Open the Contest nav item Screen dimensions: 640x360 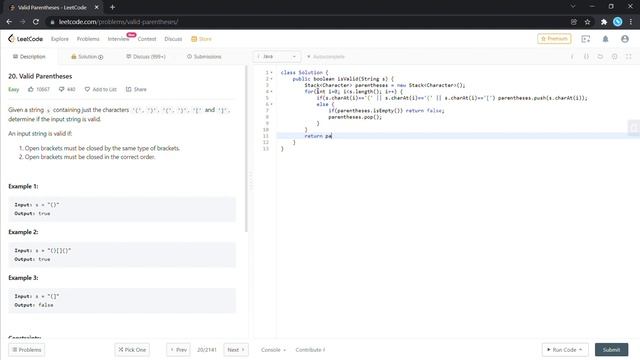(x=147, y=39)
